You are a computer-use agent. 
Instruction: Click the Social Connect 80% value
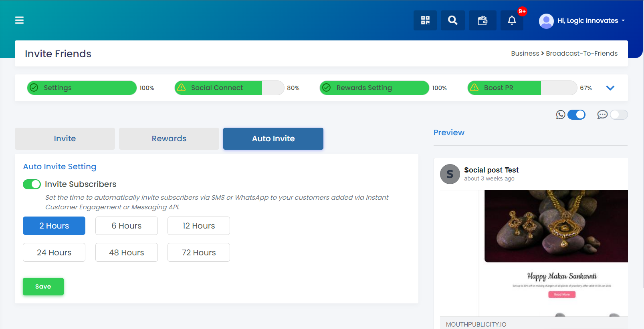(293, 88)
